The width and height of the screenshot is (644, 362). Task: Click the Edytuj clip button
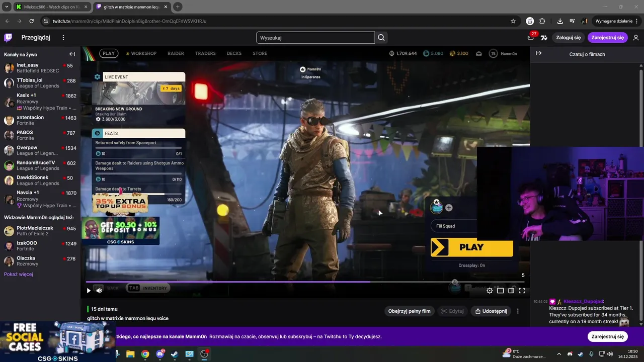[x=452, y=311]
